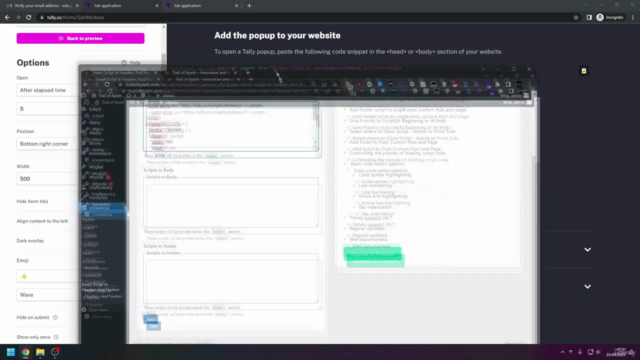The height and width of the screenshot is (360, 640).
Task: Reload the tally.so page
Action: click(29, 18)
